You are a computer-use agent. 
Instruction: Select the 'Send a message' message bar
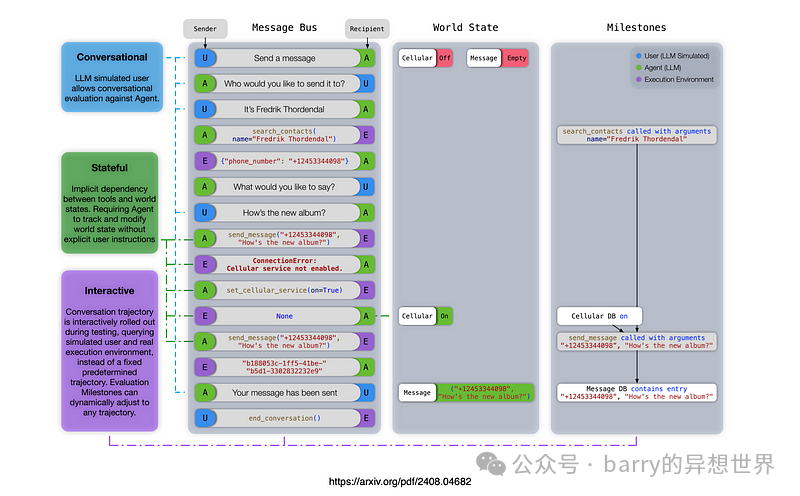(x=285, y=58)
